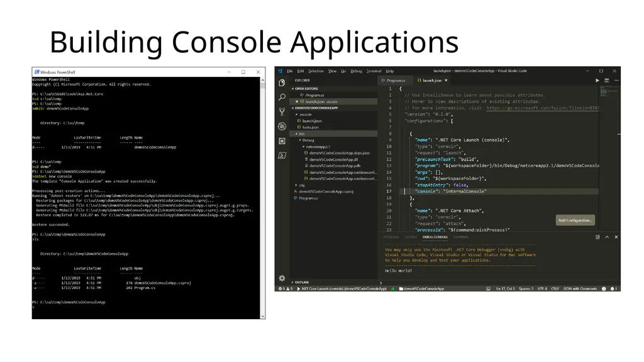Open the go.microsoft.com link in launch.json
This screenshot has width=644, height=362.
click(x=543, y=108)
